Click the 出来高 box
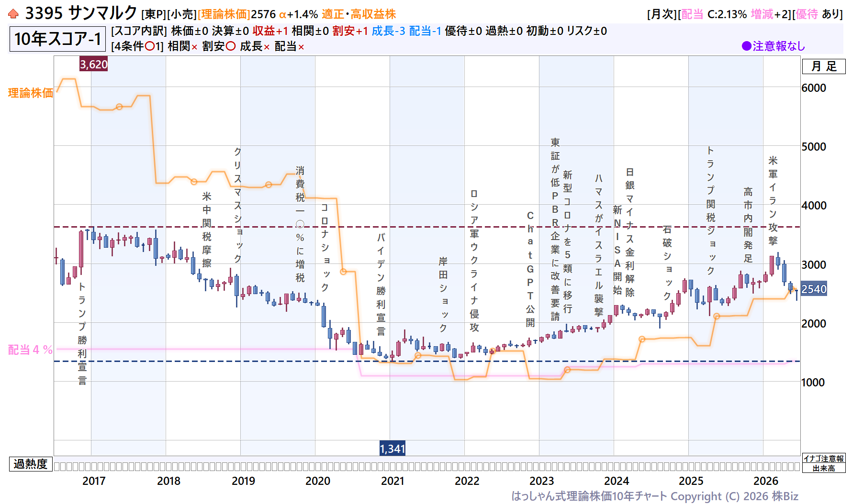Image resolution: width=852 pixels, height=504 pixels. (824, 468)
